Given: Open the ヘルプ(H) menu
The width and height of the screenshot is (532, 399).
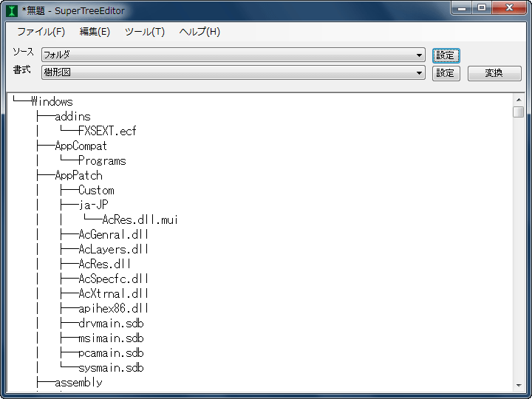Looking at the screenshot, I should 199,32.
